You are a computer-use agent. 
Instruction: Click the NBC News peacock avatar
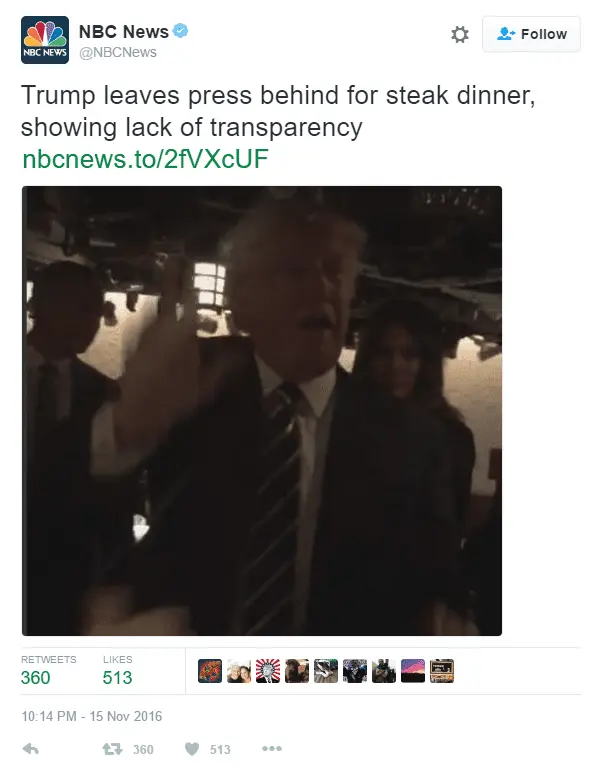pyautogui.click(x=44, y=40)
